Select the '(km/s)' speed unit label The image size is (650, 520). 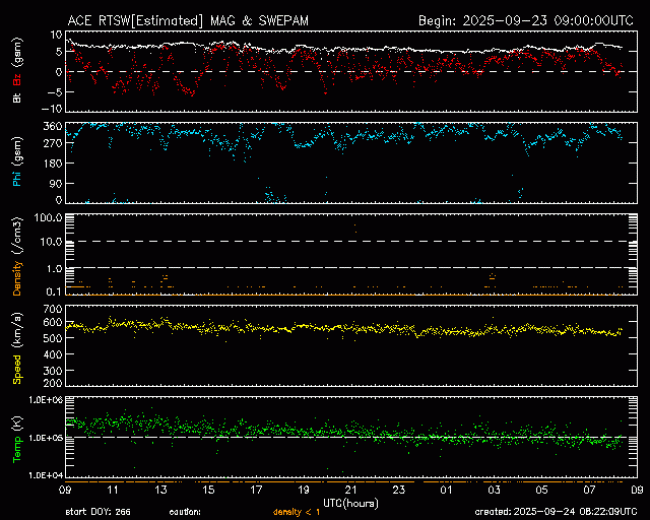(x=17, y=330)
